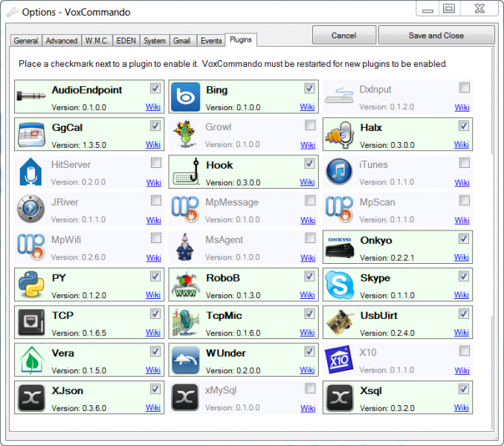504x446 pixels.
Task: Click the iTunes music note icon
Action: point(339,172)
